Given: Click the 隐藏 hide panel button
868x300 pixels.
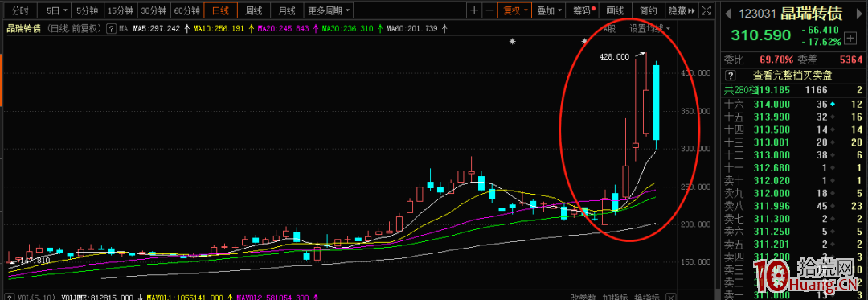Looking at the screenshot, I should tap(682, 10).
